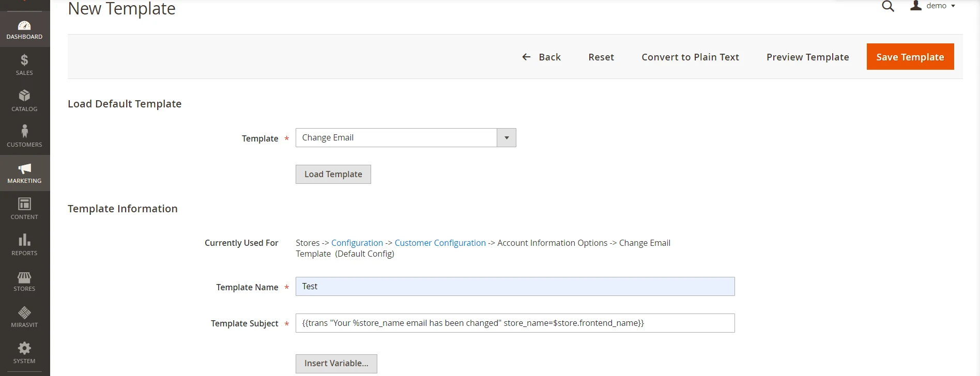
Task: Click the Load Default Template heading
Action: (125, 104)
